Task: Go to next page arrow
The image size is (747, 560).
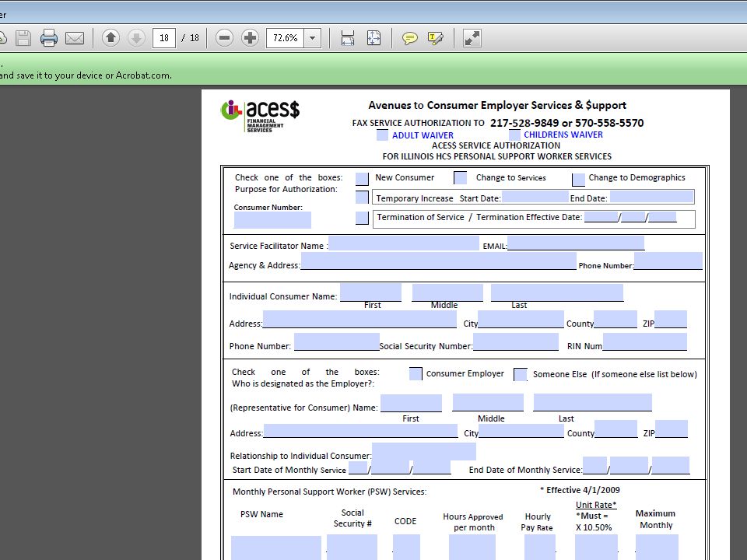Action: [x=136, y=37]
